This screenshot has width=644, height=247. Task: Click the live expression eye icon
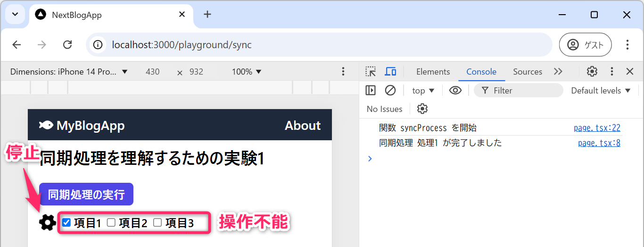455,90
